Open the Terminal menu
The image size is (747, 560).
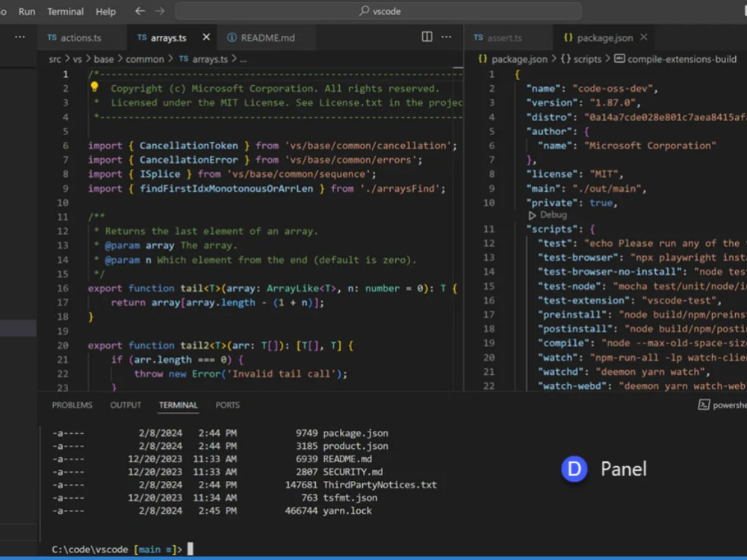pos(65,11)
